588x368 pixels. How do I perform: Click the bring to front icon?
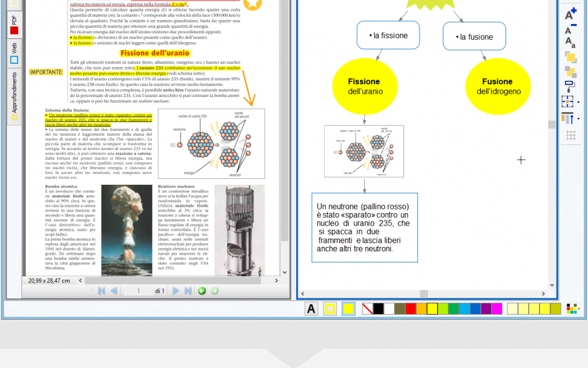(x=570, y=57)
